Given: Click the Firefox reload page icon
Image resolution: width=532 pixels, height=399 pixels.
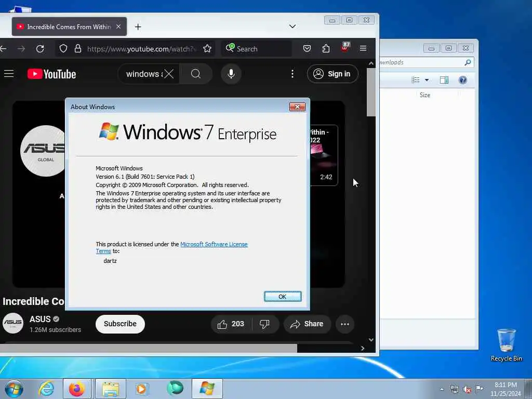Looking at the screenshot, I should coord(40,49).
